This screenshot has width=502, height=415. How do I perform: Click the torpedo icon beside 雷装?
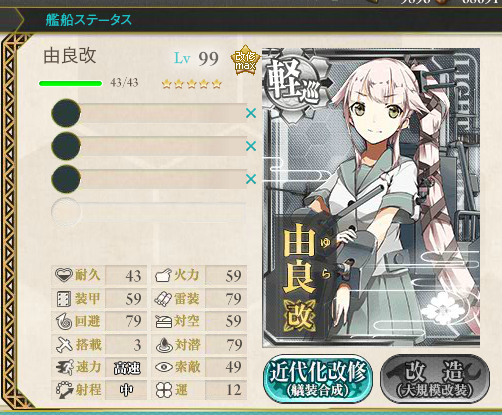tap(163, 299)
